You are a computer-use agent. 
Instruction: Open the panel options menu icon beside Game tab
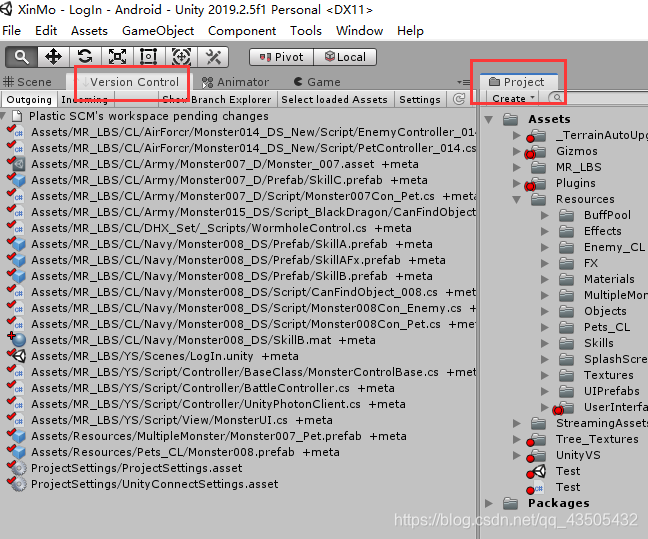[463, 82]
